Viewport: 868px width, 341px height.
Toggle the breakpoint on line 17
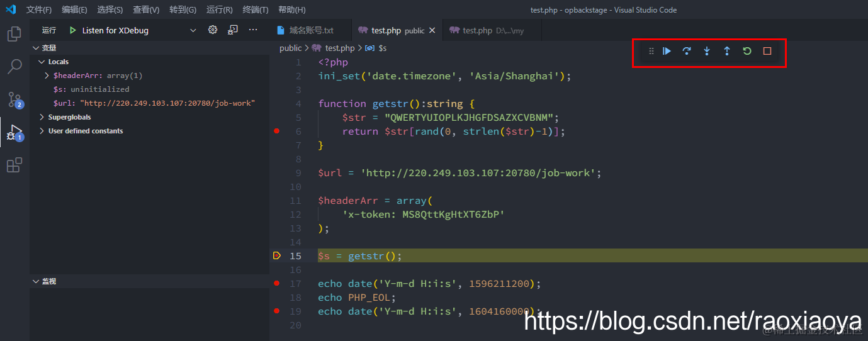(276, 283)
